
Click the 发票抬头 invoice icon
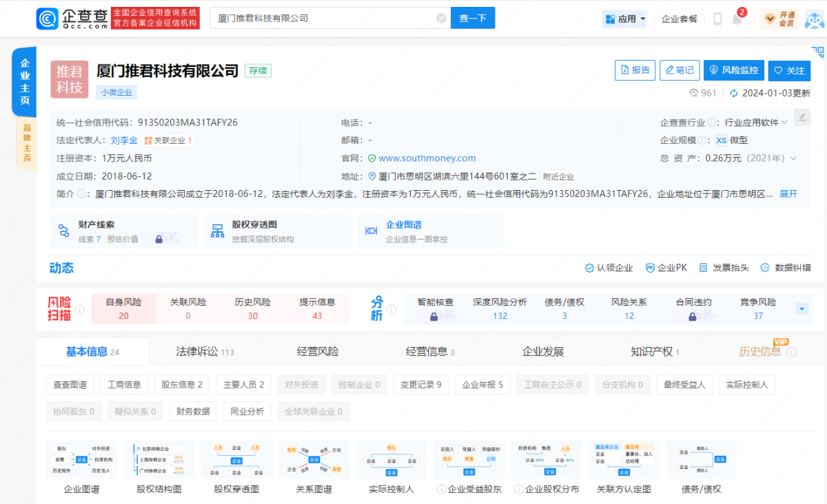pos(703,268)
